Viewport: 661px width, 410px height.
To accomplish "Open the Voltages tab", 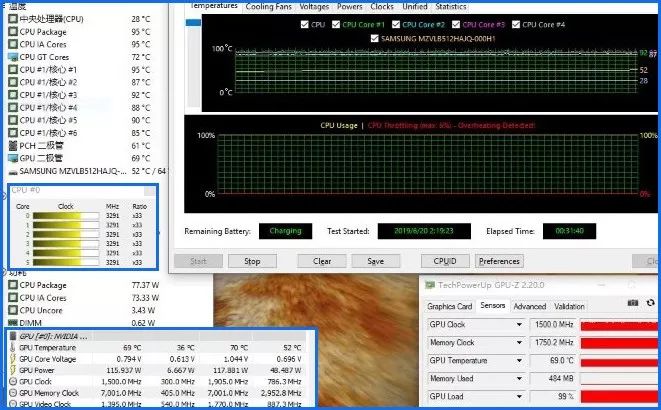I will tap(314, 7).
